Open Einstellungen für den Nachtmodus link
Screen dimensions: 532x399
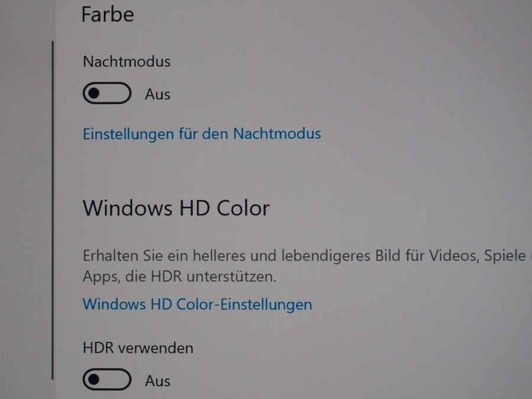point(202,134)
